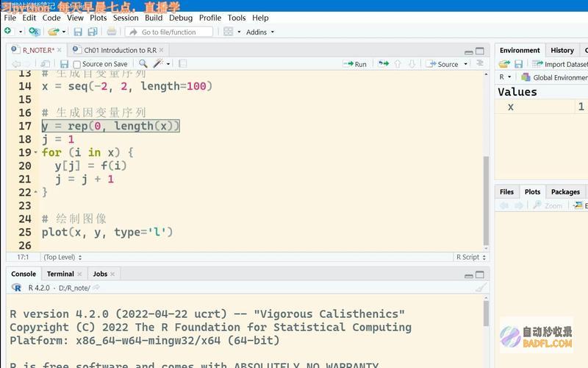The width and height of the screenshot is (588, 368).
Task: Open the Help menu
Action: point(260,18)
